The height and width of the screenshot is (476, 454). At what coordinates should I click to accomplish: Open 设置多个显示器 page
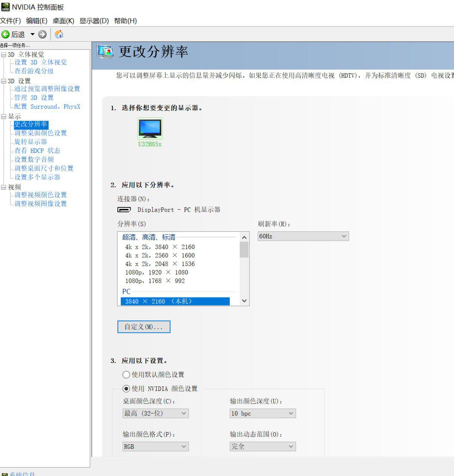(x=37, y=177)
